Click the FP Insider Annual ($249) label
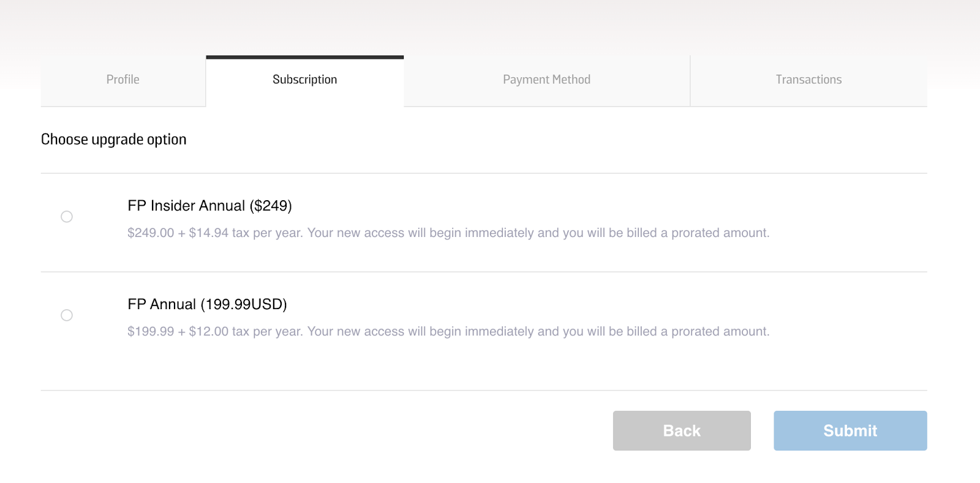Screen dimensions: 980x483 pos(209,206)
